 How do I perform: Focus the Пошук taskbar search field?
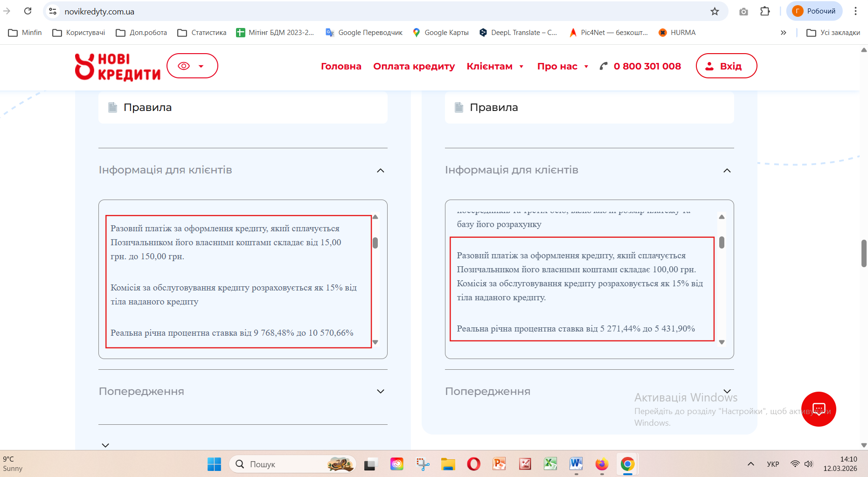[292, 464]
